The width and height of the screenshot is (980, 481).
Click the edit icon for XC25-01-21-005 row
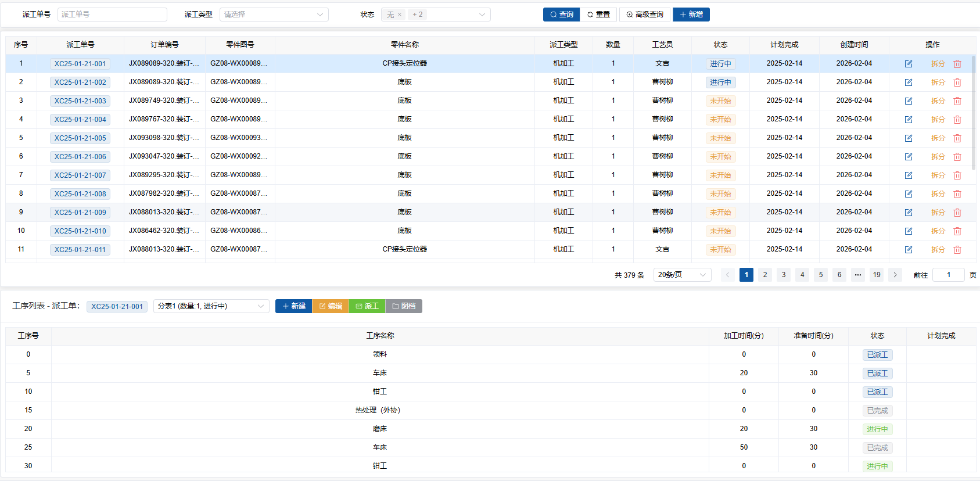[908, 138]
